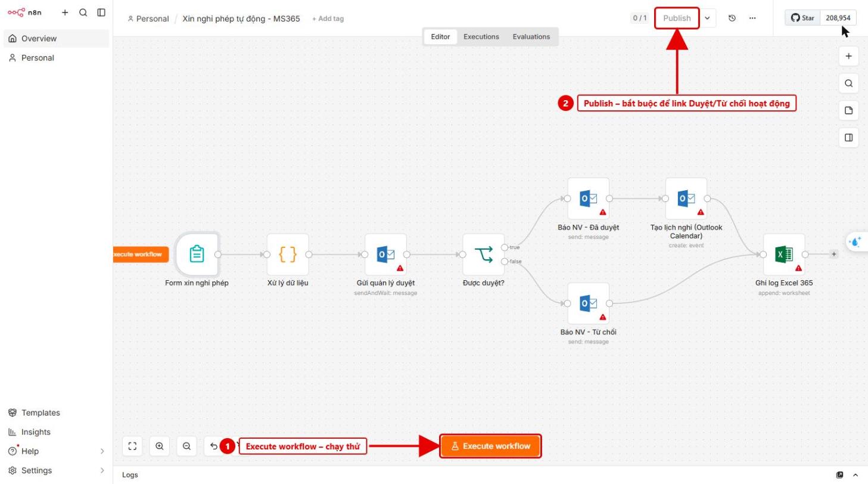This screenshot has width=868, height=484.
Task: Expand the Publish dropdown arrow
Action: point(707,18)
